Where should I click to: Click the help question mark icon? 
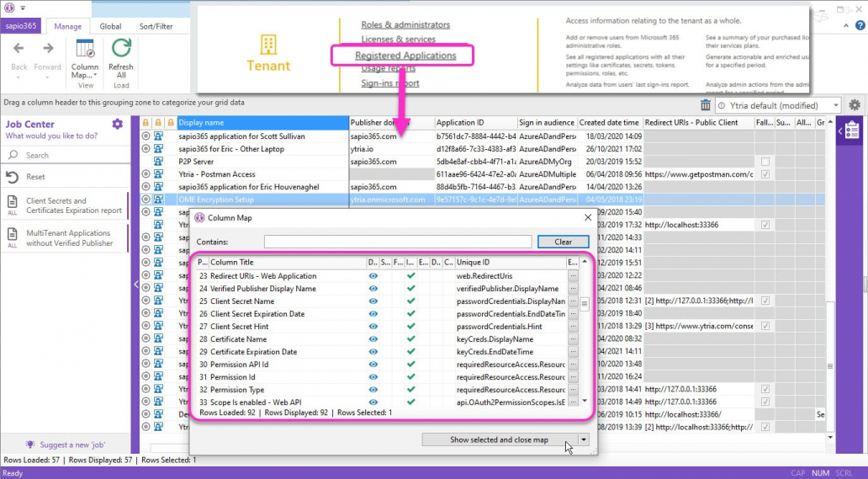click(860, 25)
